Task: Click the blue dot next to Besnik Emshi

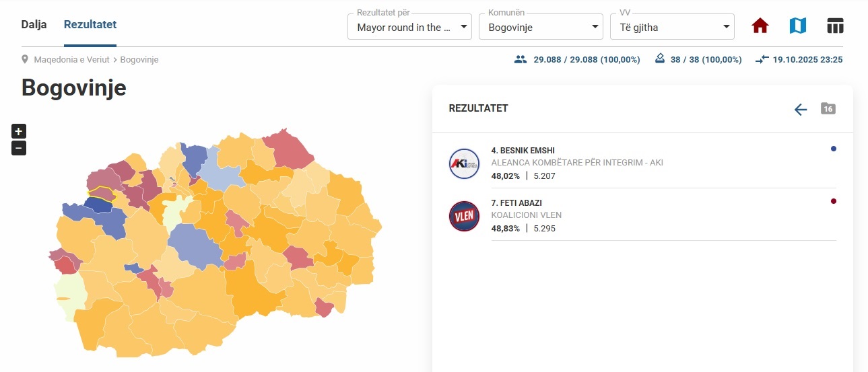Action: pyautogui.click(x=834, y=149)
